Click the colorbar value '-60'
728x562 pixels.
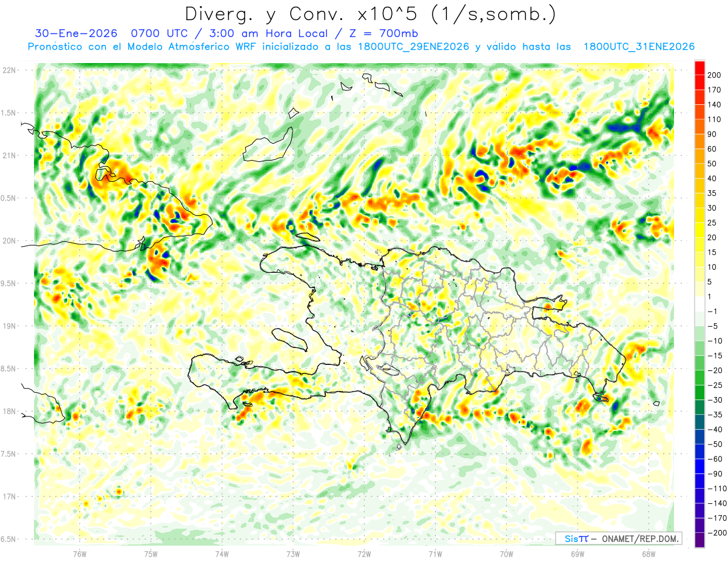click(715, 460)
